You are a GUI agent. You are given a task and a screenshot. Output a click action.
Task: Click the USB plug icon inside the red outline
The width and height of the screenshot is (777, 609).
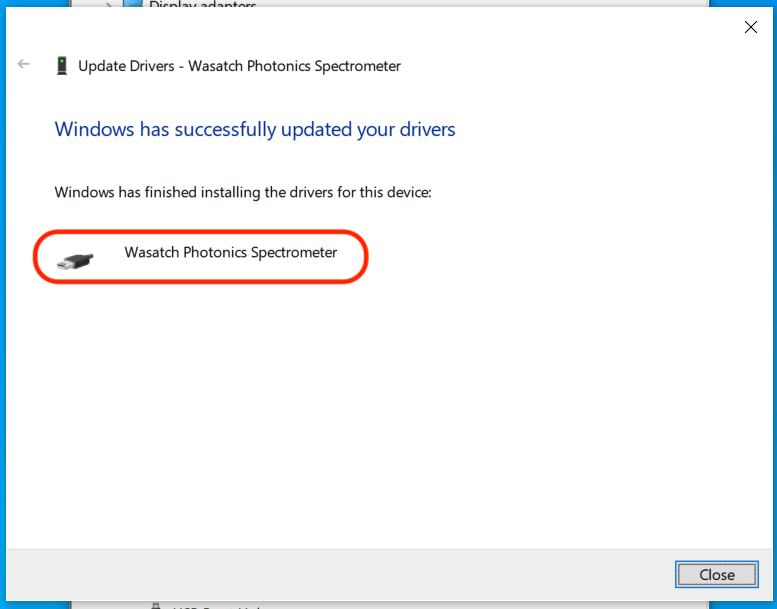(76, 260)
